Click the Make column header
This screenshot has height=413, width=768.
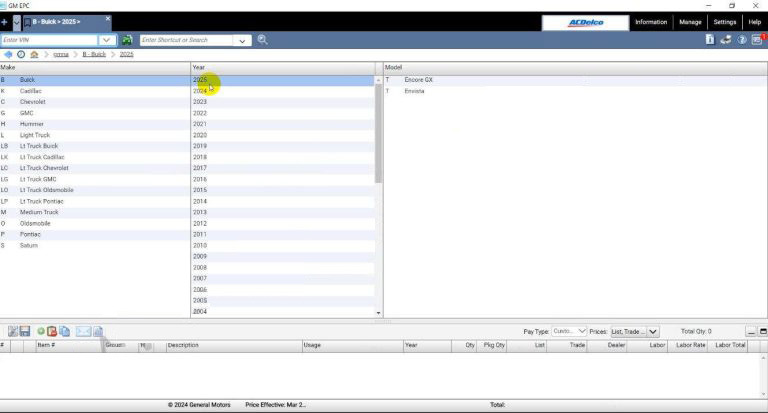pyautogui.click(x=95, y=68)
